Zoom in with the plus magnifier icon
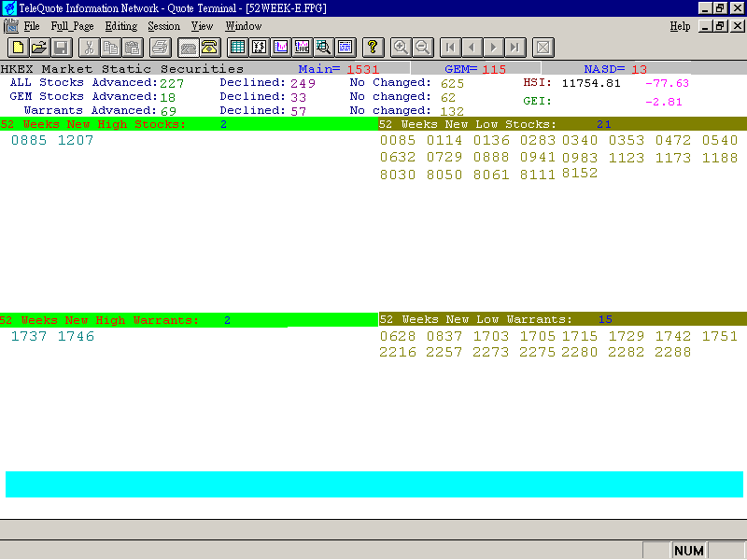Viewport: 747px width, 560px height. click(x=401, y=48)
